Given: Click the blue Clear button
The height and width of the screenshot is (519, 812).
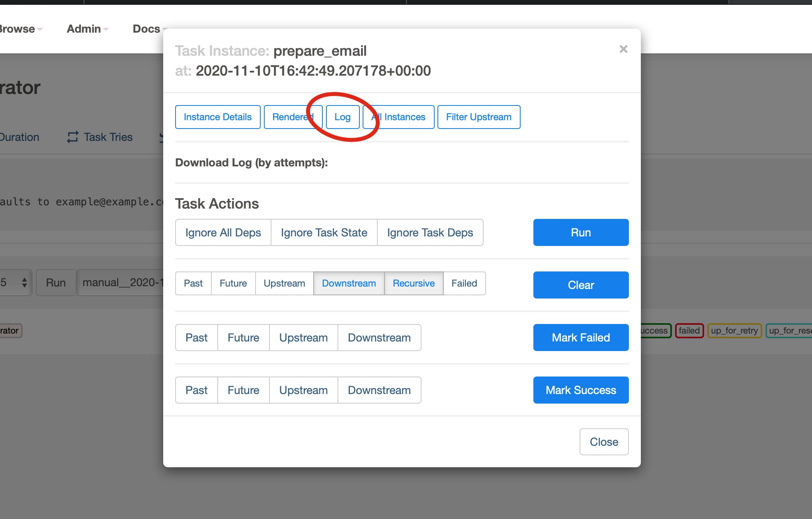Looking at the screenshot, I should tap(581, 285).
